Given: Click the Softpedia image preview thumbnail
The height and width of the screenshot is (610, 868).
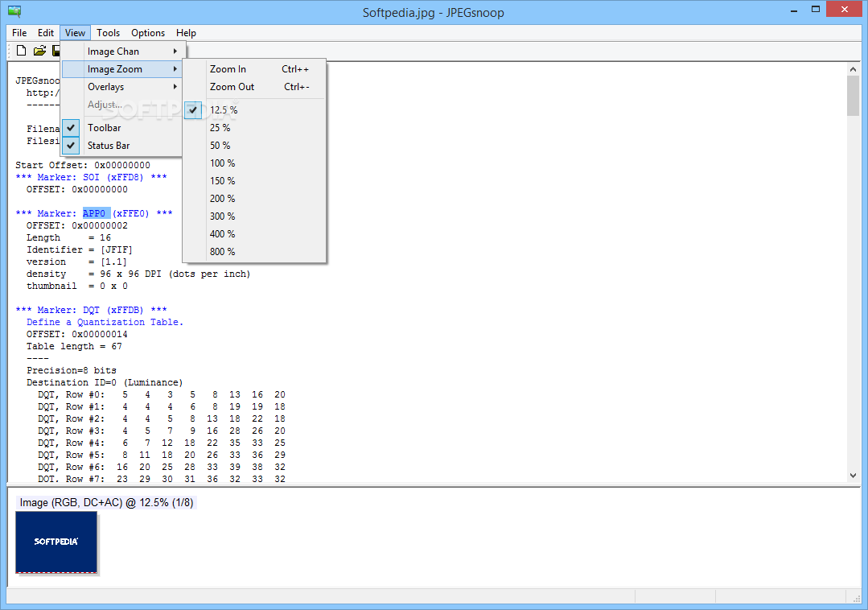Looking at the screenshot, I should pos(56,542).
